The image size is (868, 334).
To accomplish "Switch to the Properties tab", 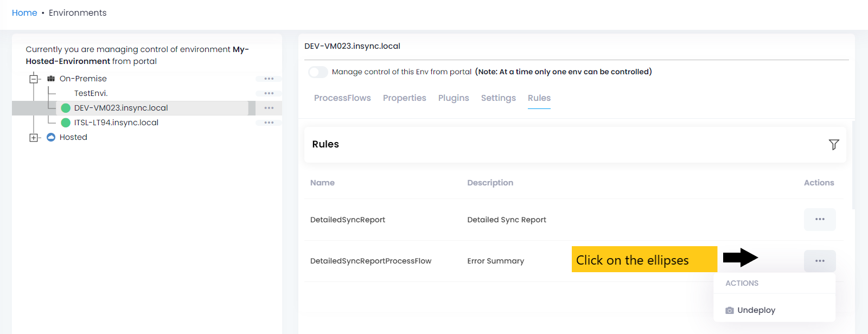I will tap(404, 98).
